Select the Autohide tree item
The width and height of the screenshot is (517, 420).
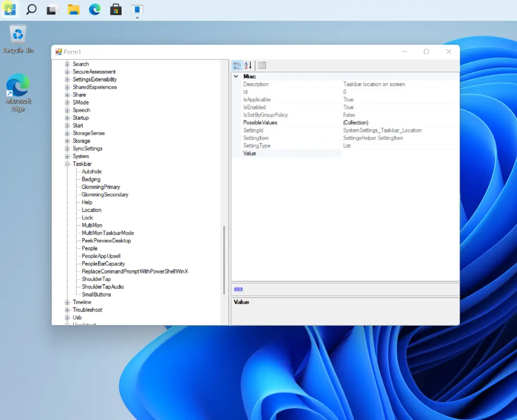point(91,171)
